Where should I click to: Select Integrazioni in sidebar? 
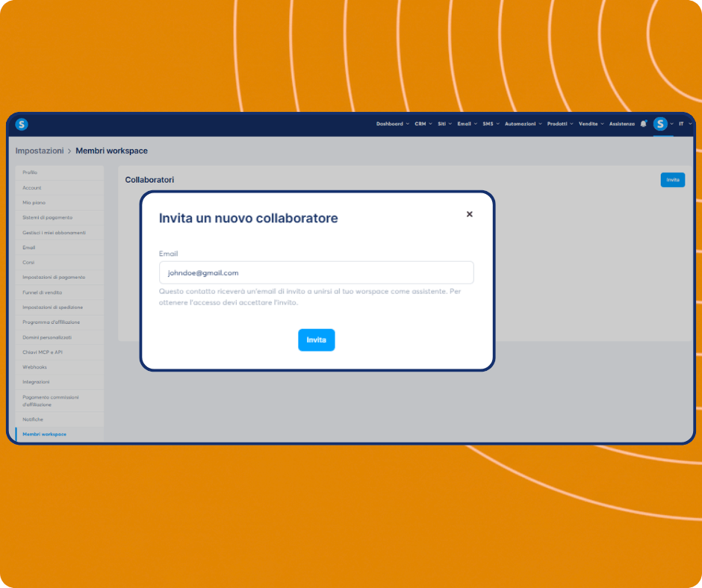pos(60,382)
